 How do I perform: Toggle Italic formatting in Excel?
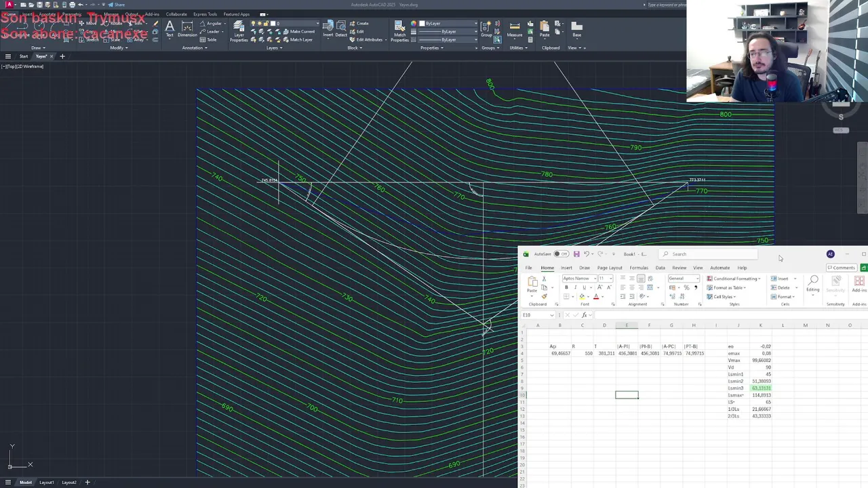coord(576,287)
